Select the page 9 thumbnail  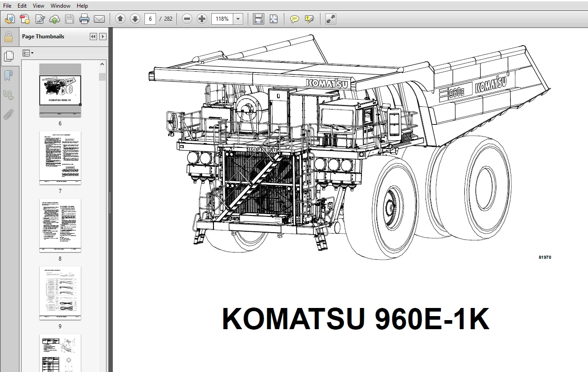click(x=60, y=293)
